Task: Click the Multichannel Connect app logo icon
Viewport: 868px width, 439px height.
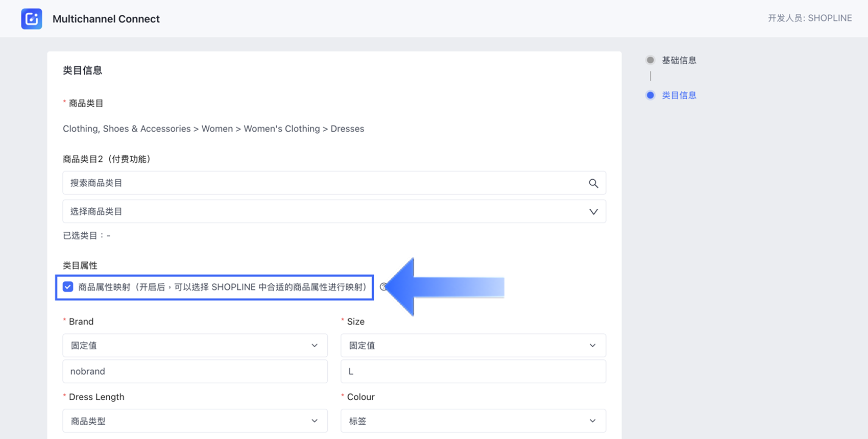Action: click(x=32, y=19)
